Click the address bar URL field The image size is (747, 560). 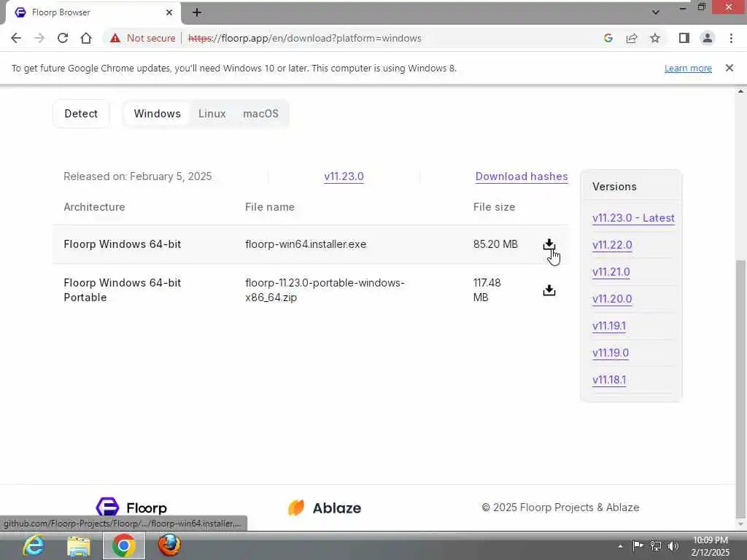(304, 38)
